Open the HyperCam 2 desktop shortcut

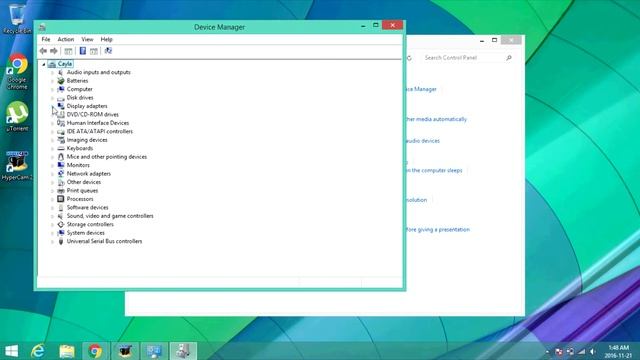17,165
